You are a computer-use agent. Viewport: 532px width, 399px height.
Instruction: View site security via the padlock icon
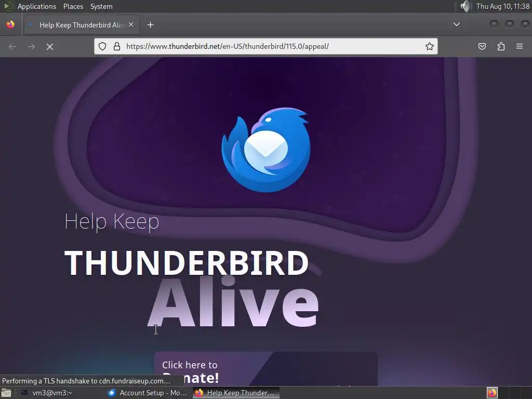pyautogui.click(x=117, y=46)
